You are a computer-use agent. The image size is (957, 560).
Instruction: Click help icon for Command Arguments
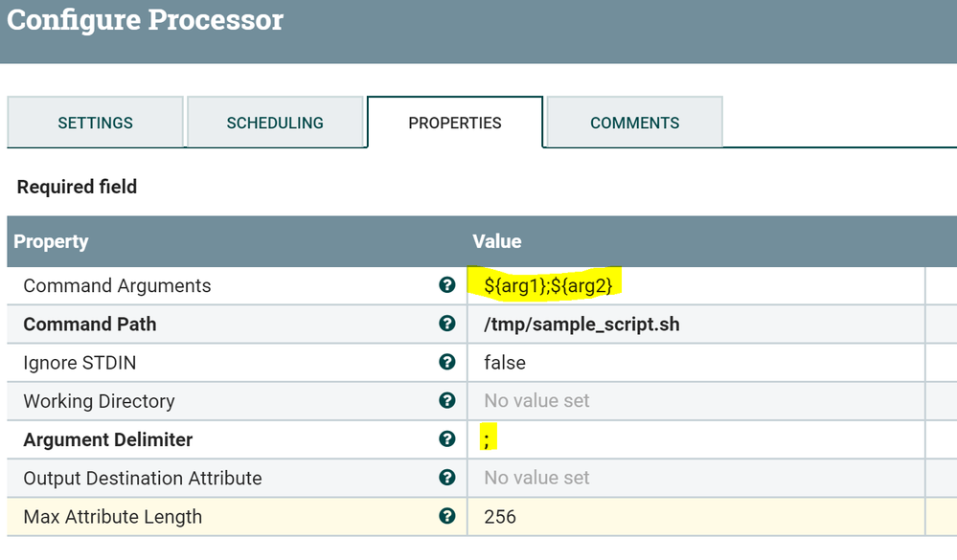(x=446, y=284)
